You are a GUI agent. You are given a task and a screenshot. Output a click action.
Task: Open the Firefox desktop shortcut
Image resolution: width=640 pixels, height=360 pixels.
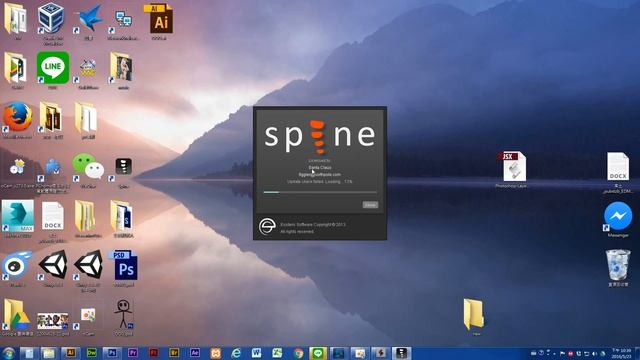[18, 117]
